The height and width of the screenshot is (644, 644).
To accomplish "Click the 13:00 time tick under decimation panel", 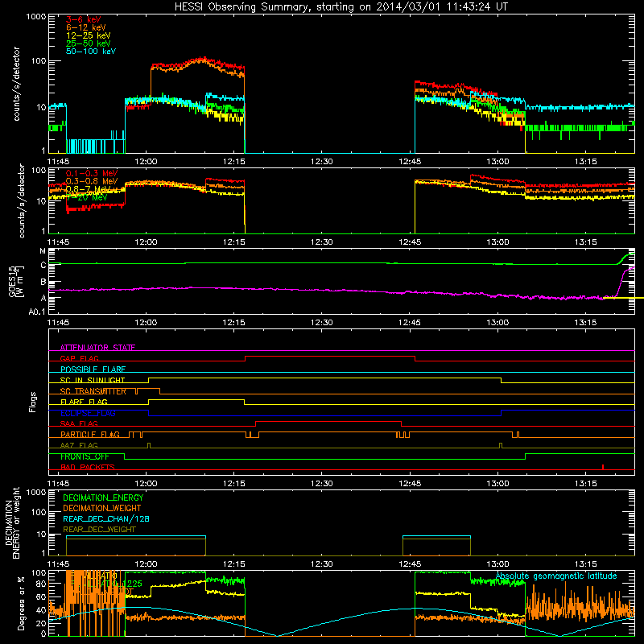I will pos(497,564).
